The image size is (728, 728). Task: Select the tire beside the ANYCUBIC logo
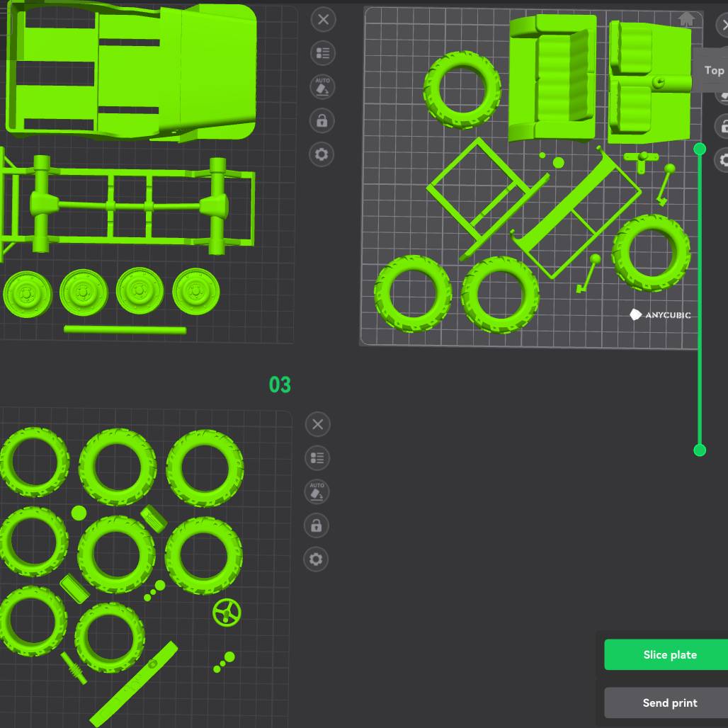(x=652, y=254)
